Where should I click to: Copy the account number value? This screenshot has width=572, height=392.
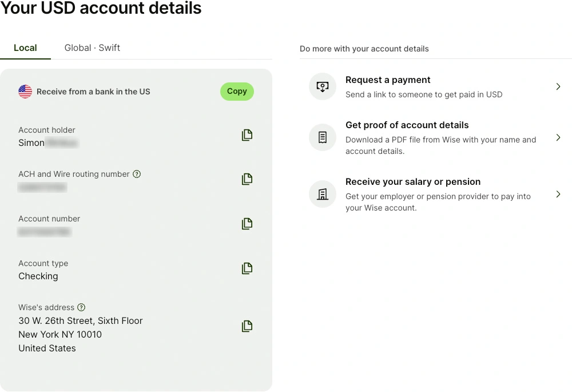(x=247, y=224)
